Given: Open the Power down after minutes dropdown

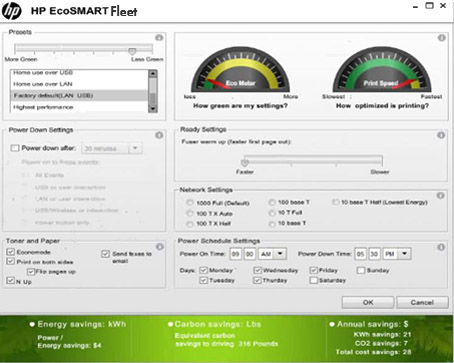Looking at the screenshot, I should [135, 148].
